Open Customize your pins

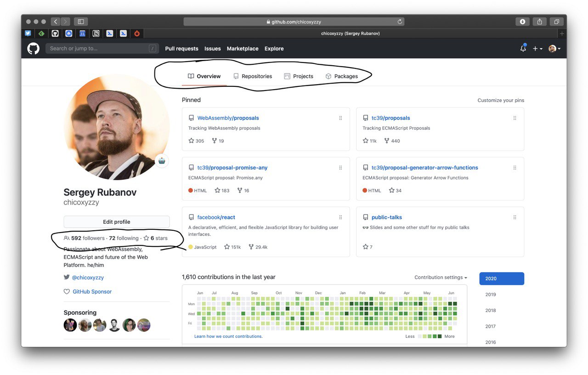coord(501,100)
